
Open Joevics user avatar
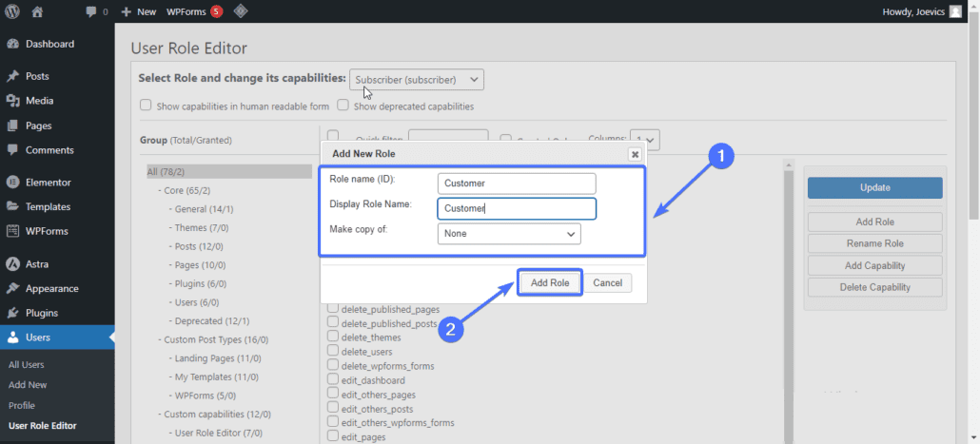(x=955, y=11)
